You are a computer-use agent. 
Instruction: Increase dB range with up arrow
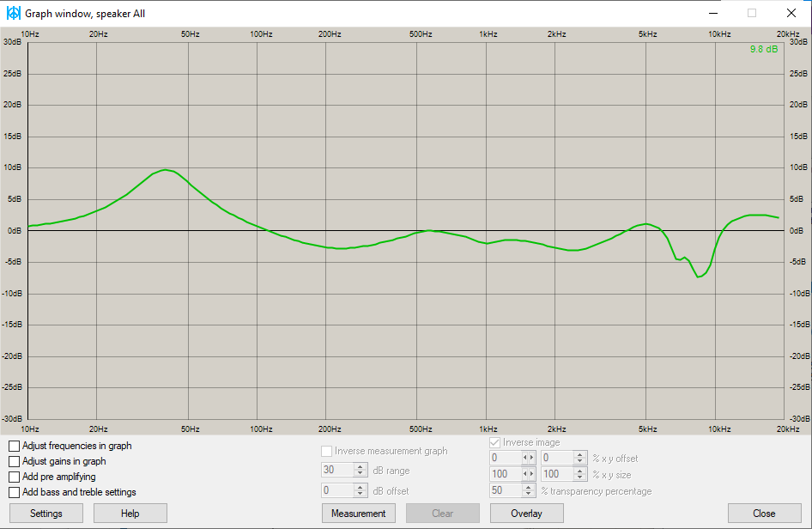[x=361, y=467]
